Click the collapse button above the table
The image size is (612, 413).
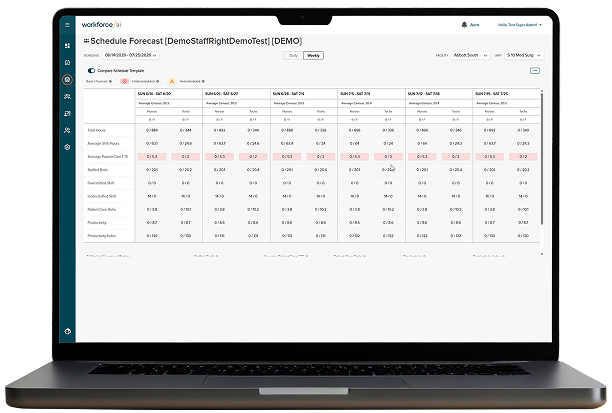[535, 71]
